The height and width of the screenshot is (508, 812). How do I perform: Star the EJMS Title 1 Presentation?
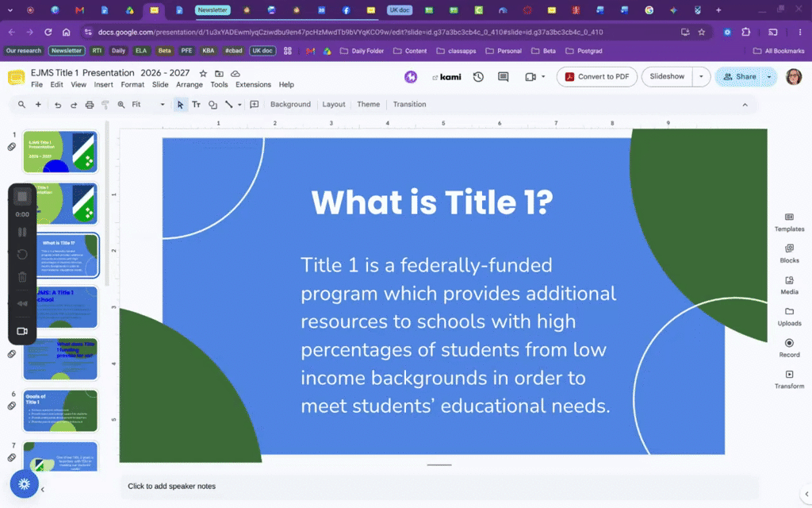[203, 74]
